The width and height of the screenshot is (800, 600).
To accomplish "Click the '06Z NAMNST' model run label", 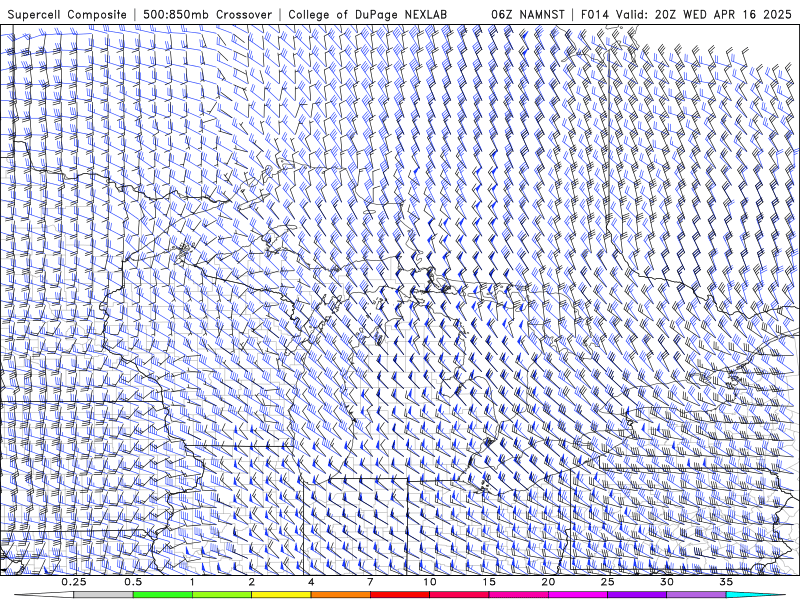I will [x=528, y=14].
